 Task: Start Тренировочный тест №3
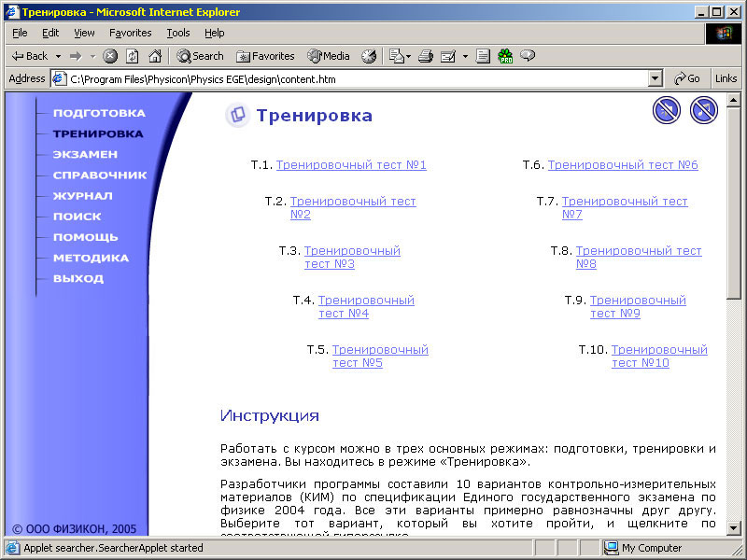tap(353, 258)
